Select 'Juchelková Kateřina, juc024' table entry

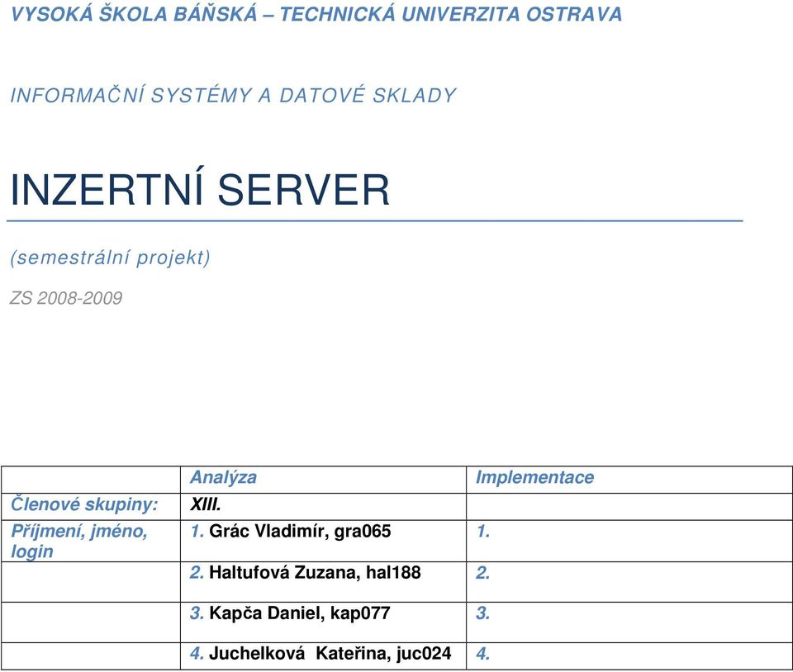pos(330,653)
